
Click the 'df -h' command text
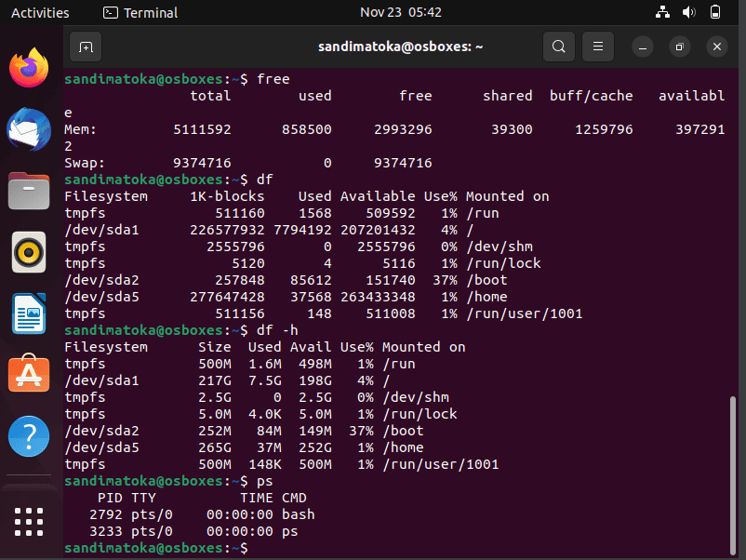pos(277,330)
